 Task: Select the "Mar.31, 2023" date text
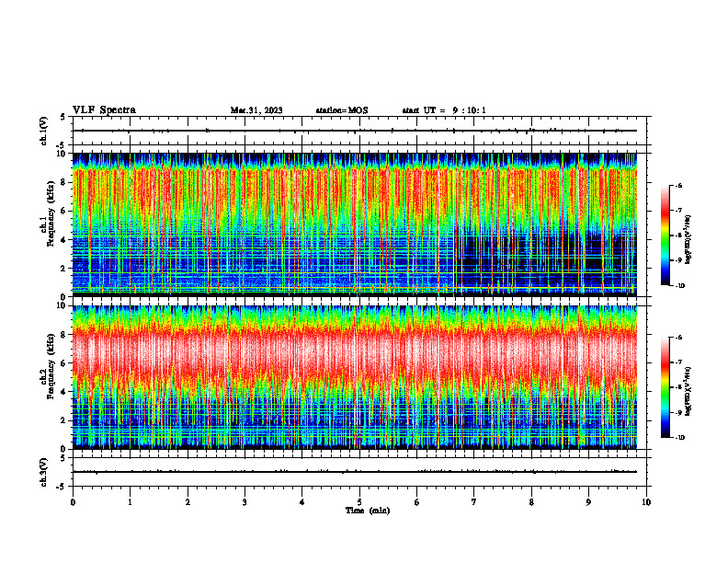coord(256,110)
